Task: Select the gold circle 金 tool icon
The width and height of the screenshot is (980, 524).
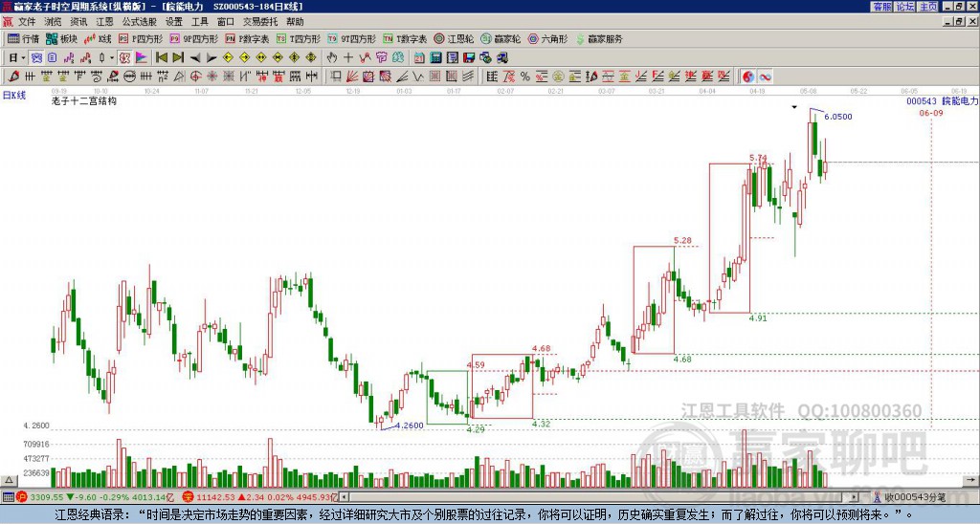Action: point(559,76)
